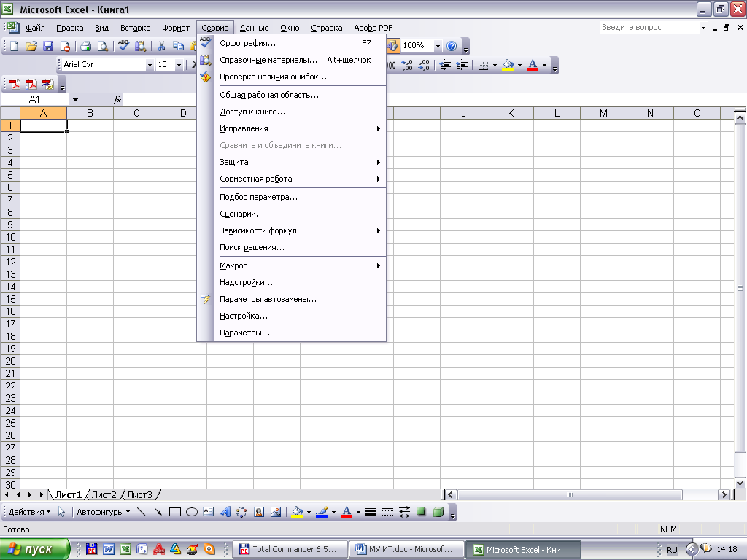
Task: Copy selection with the Copy icon
Action: coord(178,46)
